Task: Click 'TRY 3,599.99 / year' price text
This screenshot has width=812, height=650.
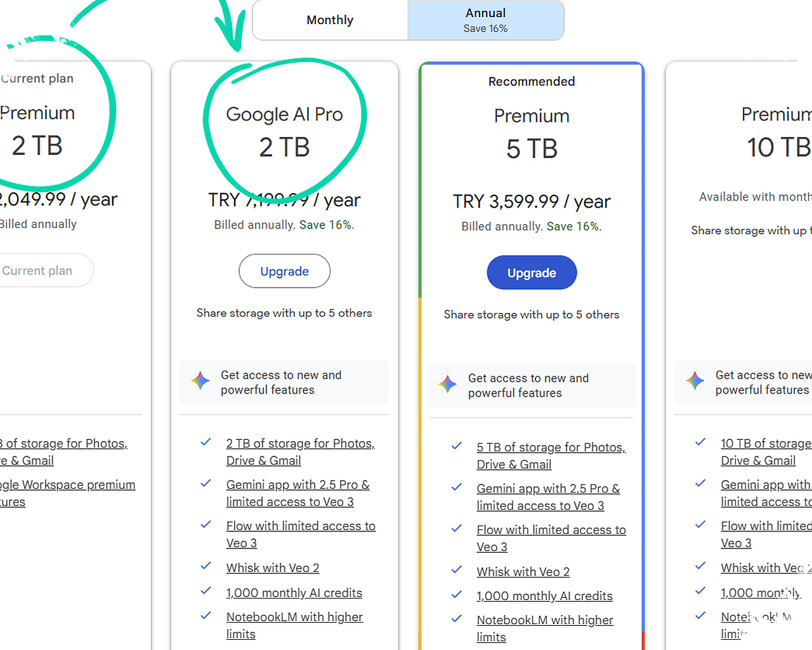Action: (532, 202)
